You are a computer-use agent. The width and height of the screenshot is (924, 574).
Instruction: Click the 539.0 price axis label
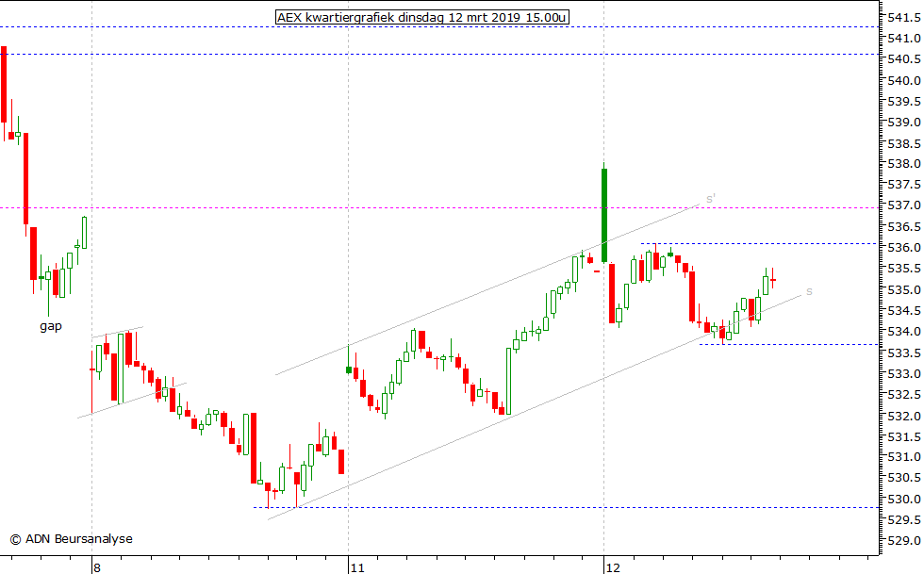point(904,122)
